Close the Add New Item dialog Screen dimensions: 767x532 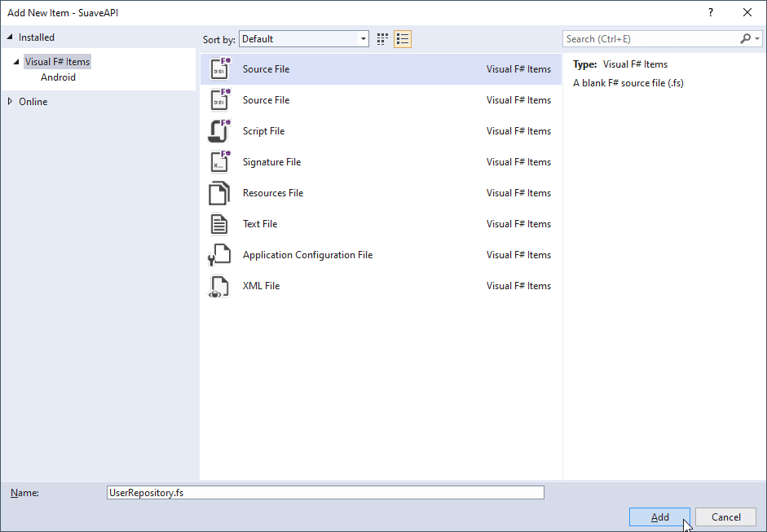click(747, 13)
